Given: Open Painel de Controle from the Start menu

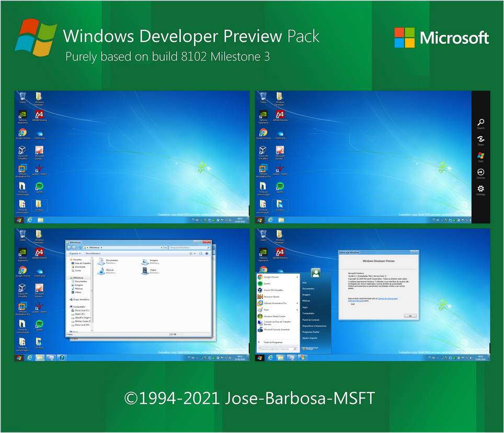Looking at the screenshot, I should coord(311,320).
